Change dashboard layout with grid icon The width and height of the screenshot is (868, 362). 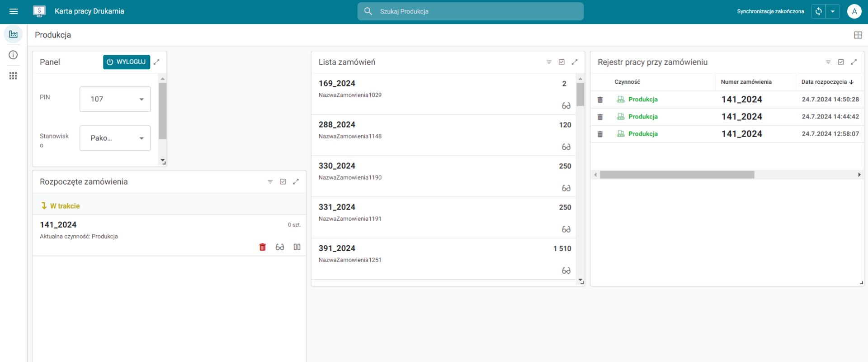(858, 35)
